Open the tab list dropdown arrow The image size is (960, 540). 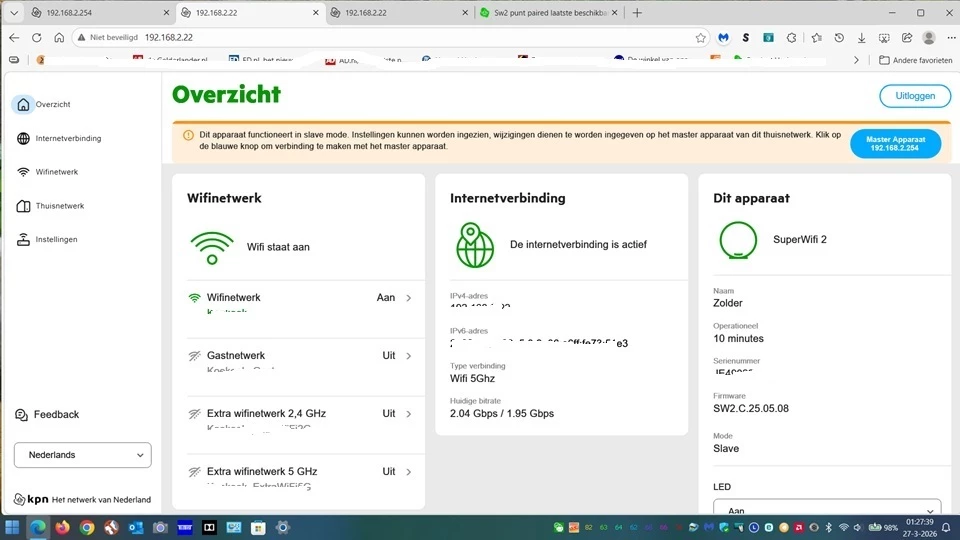pos(14,13)
